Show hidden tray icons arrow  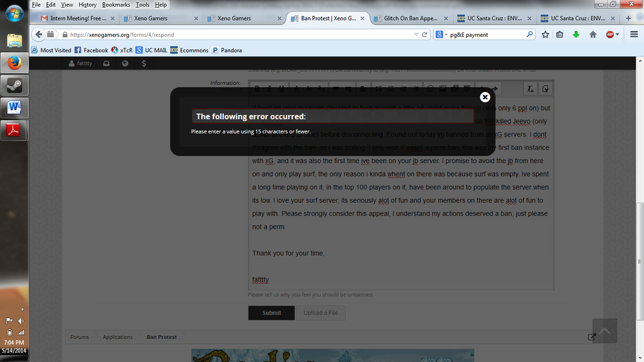22,309
